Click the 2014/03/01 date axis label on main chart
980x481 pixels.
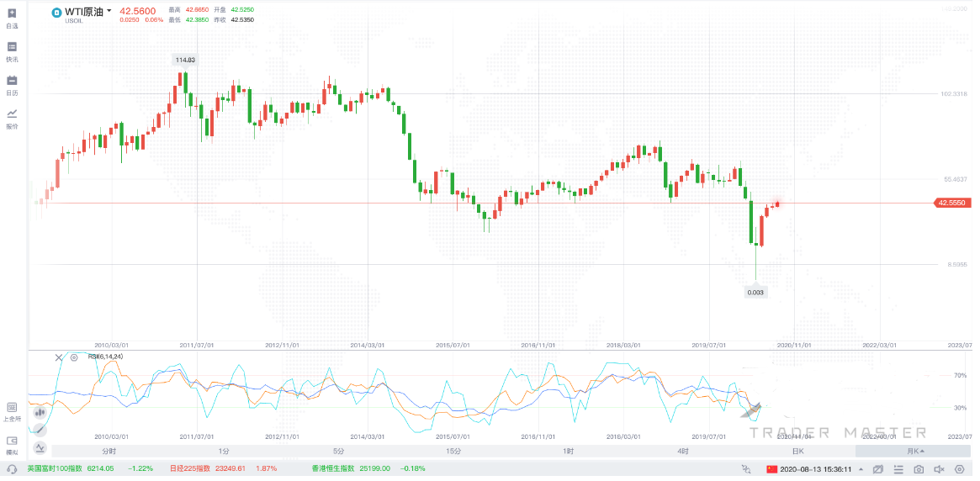[367, 345]
